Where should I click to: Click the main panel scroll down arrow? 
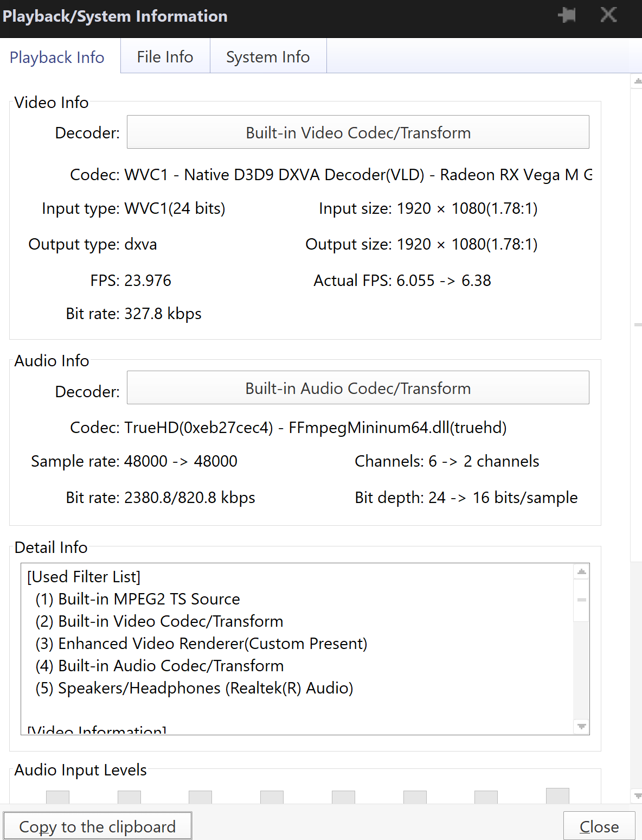[638, 796]
